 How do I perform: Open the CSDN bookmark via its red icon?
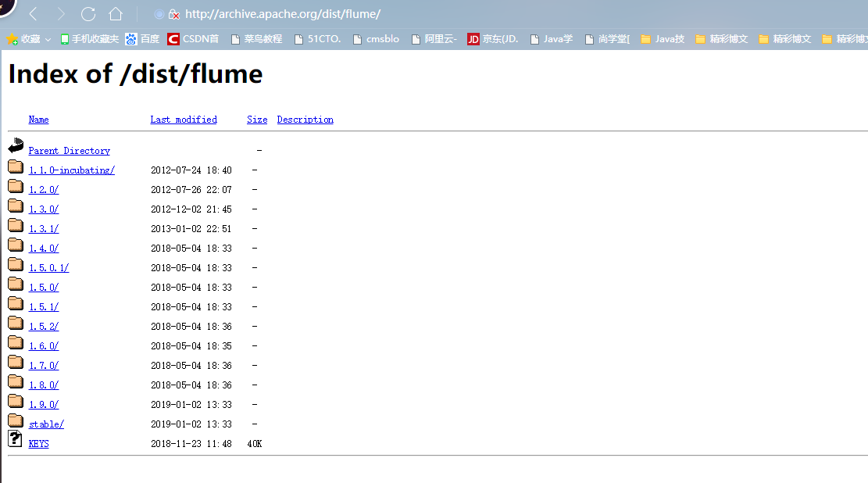[x=173, y=38]
